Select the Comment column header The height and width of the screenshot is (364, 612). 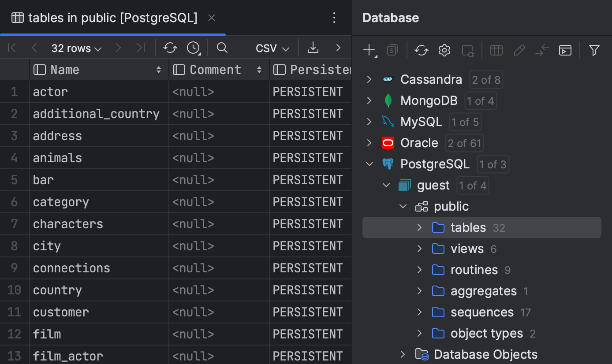click(215, 70)
